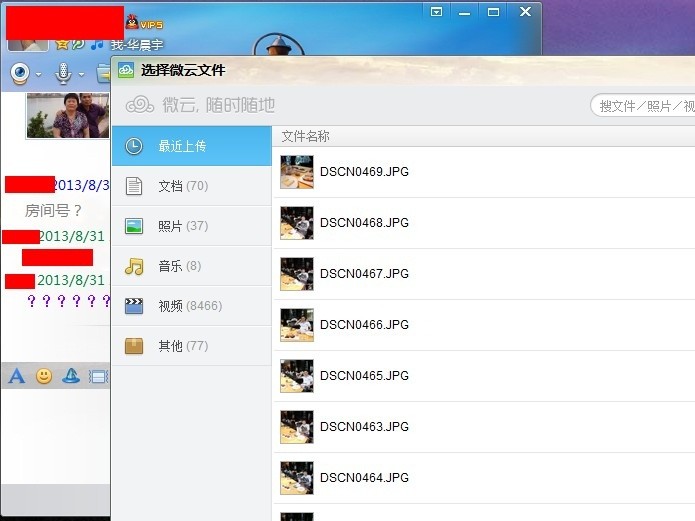Screen dimensions: 695x521
Task: Click thumbnail of DSCN0468.JPG
Action: coord(297,223)
